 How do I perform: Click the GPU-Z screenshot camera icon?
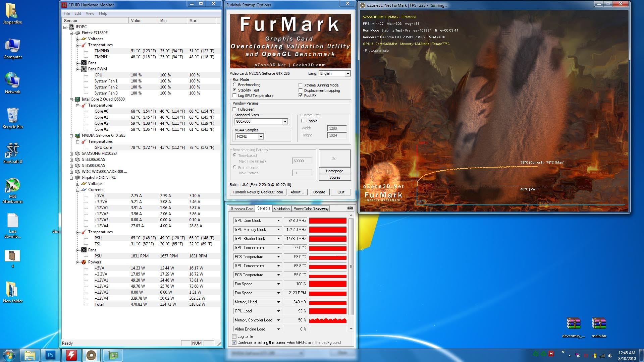pos(350,208)
